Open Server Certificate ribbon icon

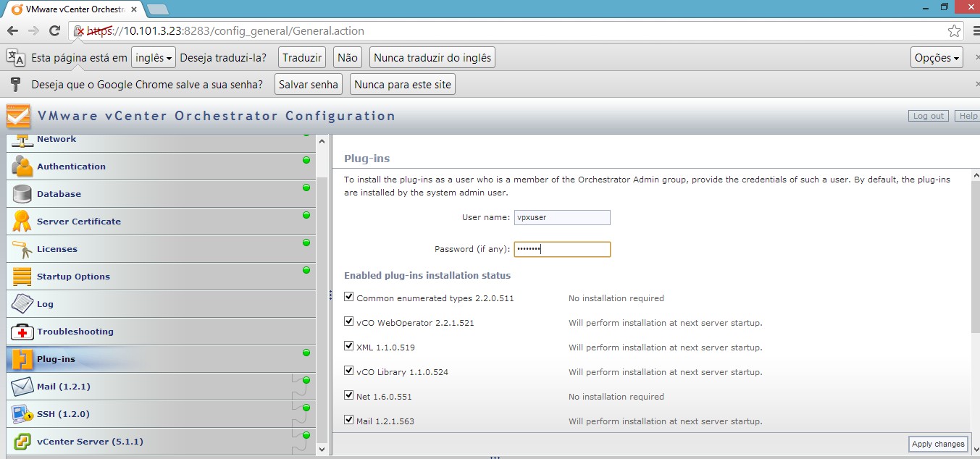point(22,222)
